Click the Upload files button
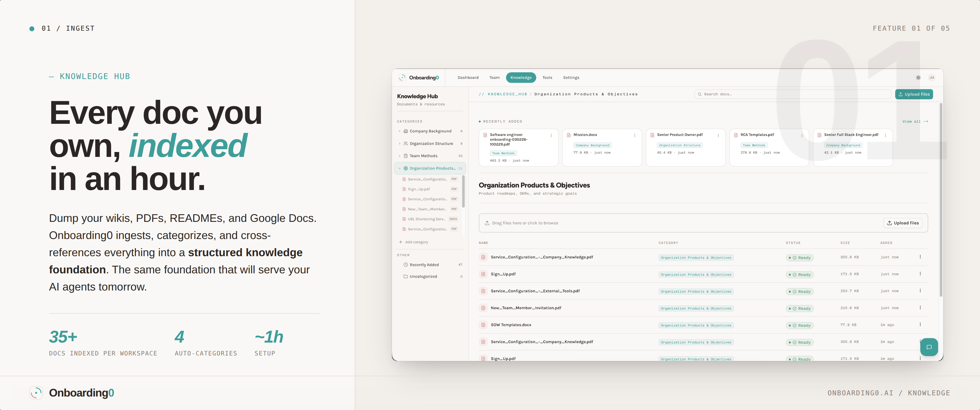 [914, 94]
